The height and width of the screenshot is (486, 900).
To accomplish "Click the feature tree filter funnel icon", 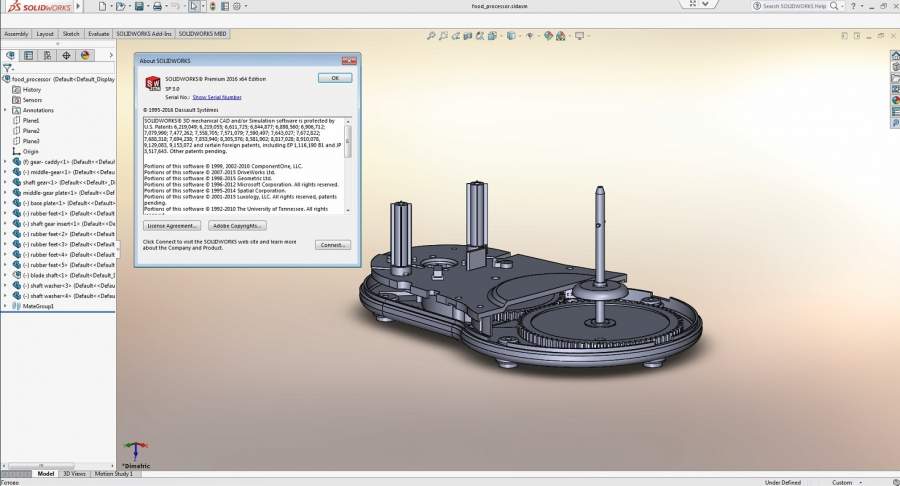I will pyautogui.click(x=8, y=69).
